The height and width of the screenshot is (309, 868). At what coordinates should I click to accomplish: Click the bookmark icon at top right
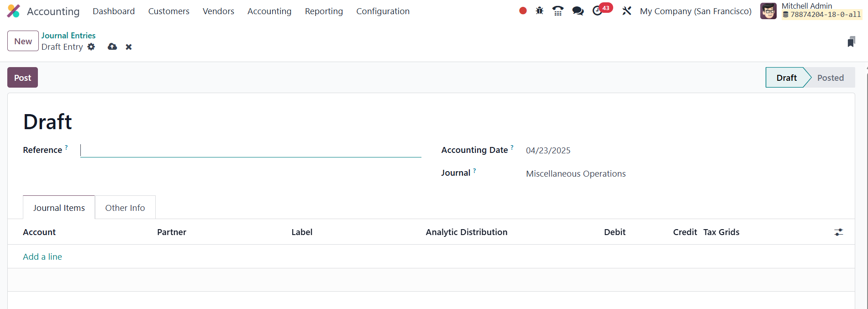coord(851,42)
